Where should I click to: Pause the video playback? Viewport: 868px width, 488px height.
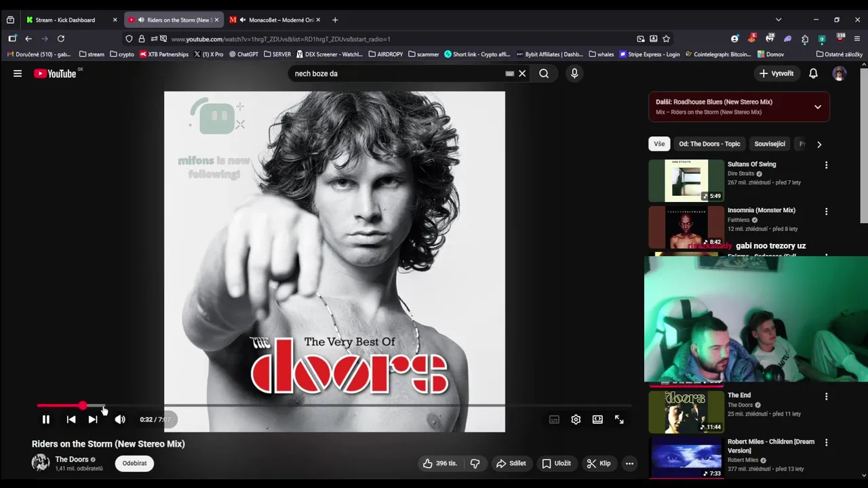[x=46, y=420]
